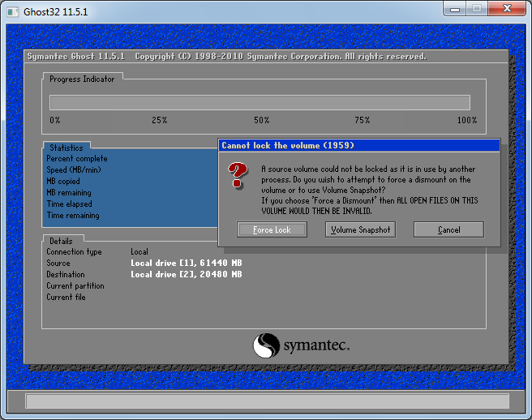Click the Symantec Ghost 11.5.1 copyright header

226,56
